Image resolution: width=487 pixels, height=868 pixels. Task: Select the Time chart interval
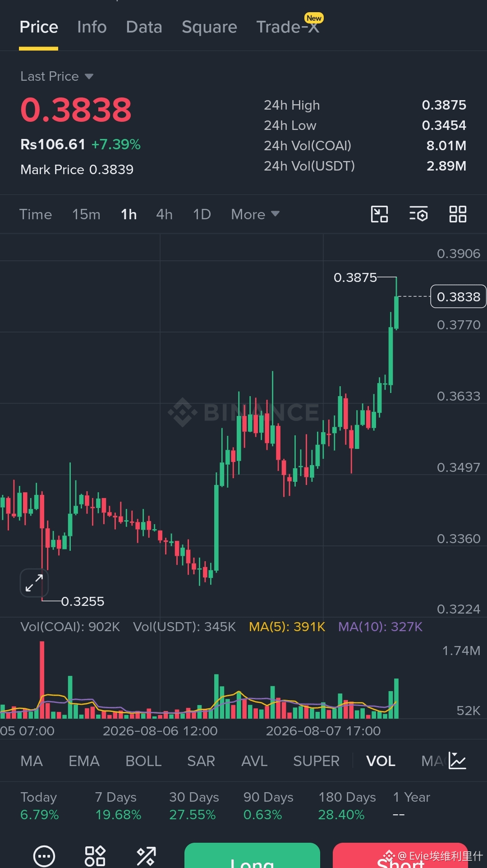tap(36, 214)
